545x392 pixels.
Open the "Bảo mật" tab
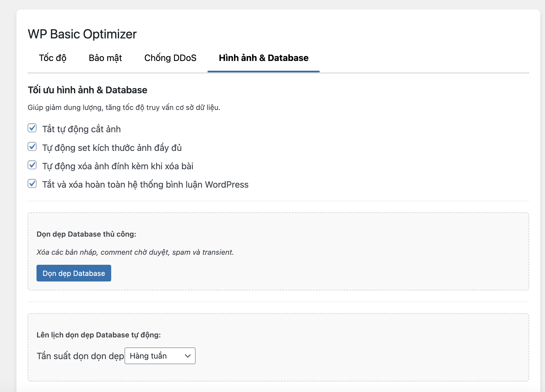(105, 58)
